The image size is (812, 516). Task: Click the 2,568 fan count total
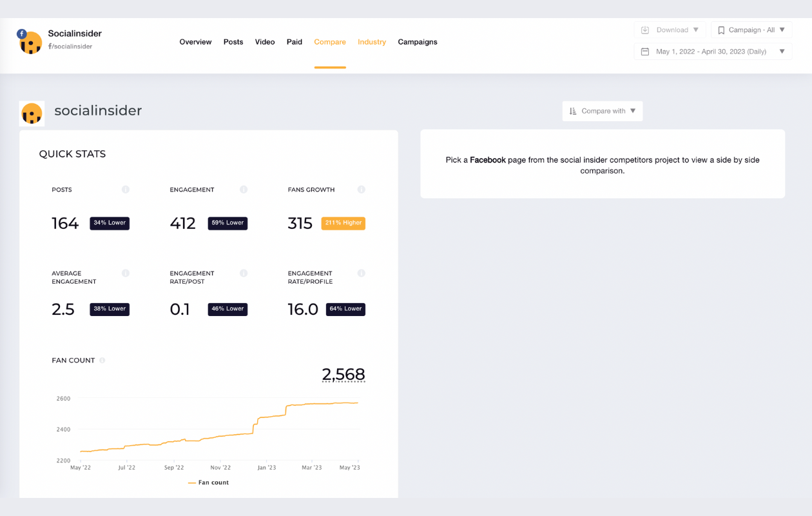[343, 374]
